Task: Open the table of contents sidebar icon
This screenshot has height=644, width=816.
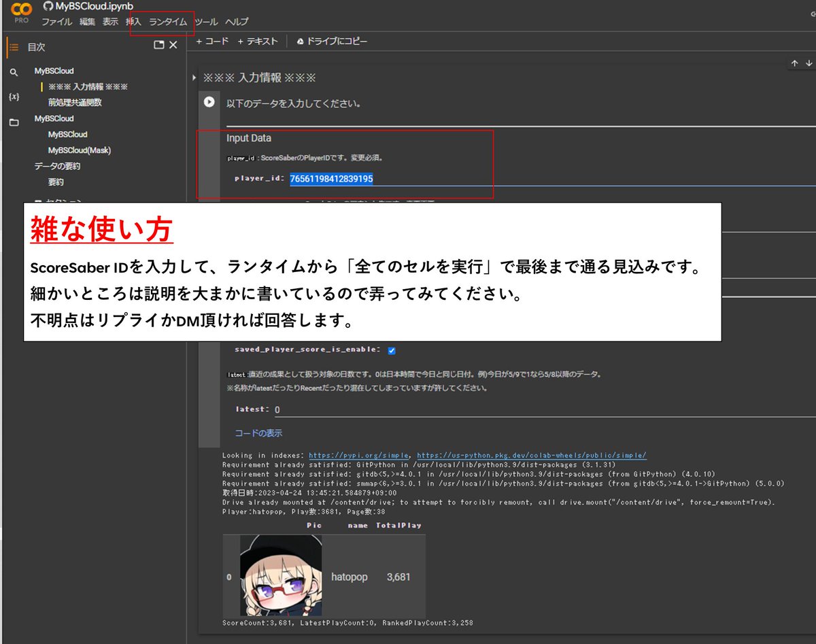Action: coord(14,47)
